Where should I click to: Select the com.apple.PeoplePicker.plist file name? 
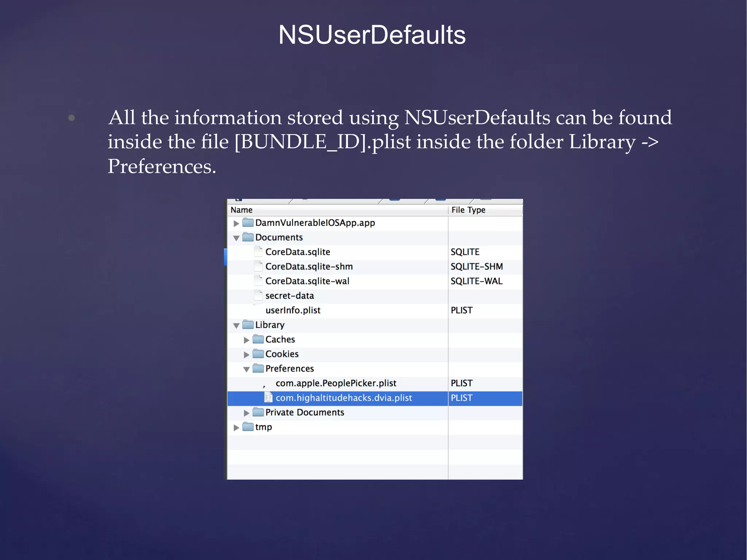pyautogui.click(x=336, y=383)
